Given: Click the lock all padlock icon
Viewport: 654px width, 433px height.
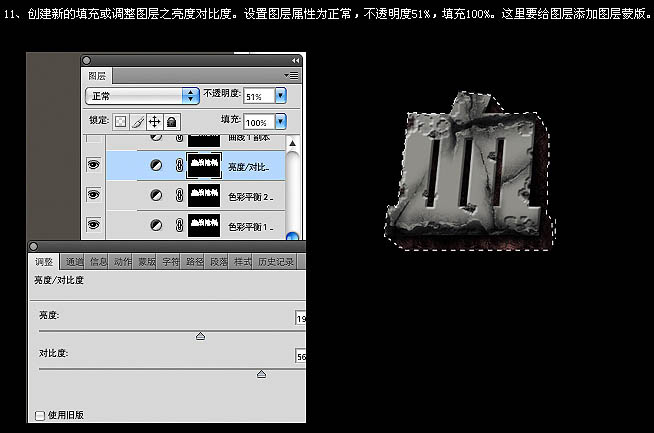Looking at the screenshot, I should point(171,121).
